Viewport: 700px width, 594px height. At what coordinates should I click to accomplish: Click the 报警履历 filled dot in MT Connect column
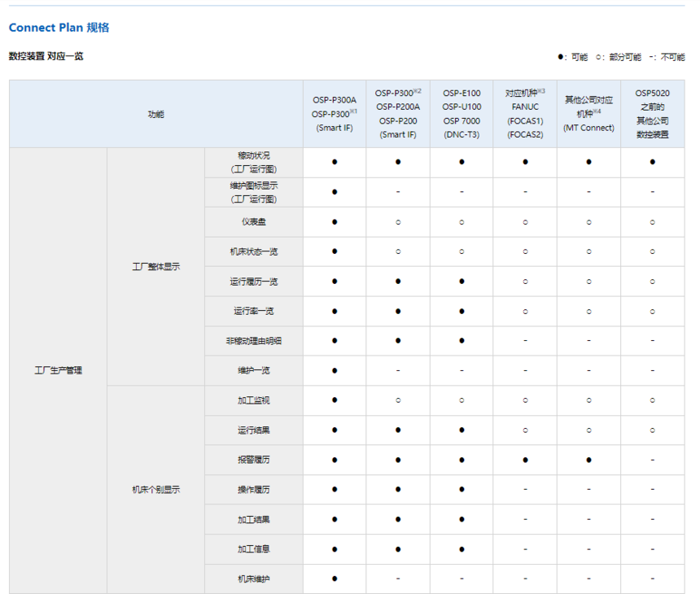[x=588, y=460]
